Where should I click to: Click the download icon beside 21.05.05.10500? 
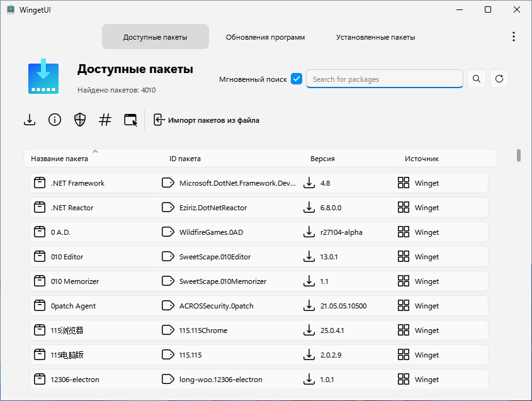308,306
